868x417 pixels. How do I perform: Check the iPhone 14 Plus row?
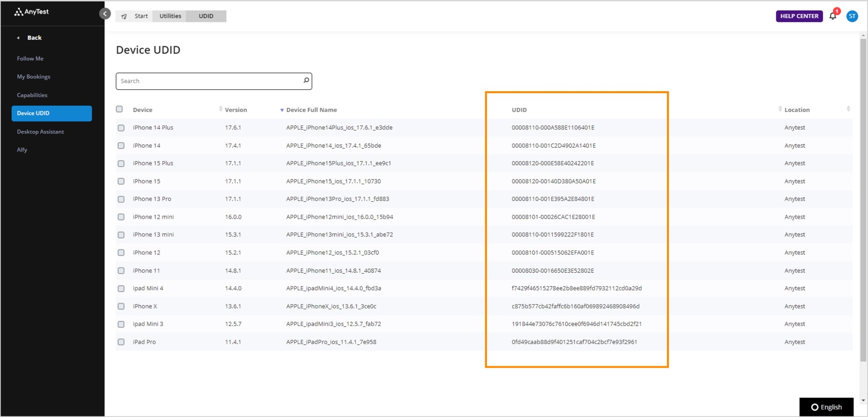[121, 128]
